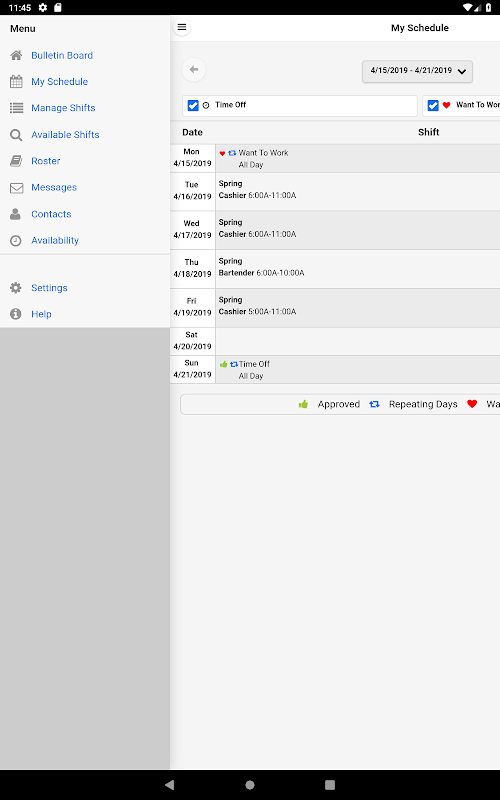Open Bulletin Board from the menu
This screenshot has height=800, width=500.
(x=62, y=55)
